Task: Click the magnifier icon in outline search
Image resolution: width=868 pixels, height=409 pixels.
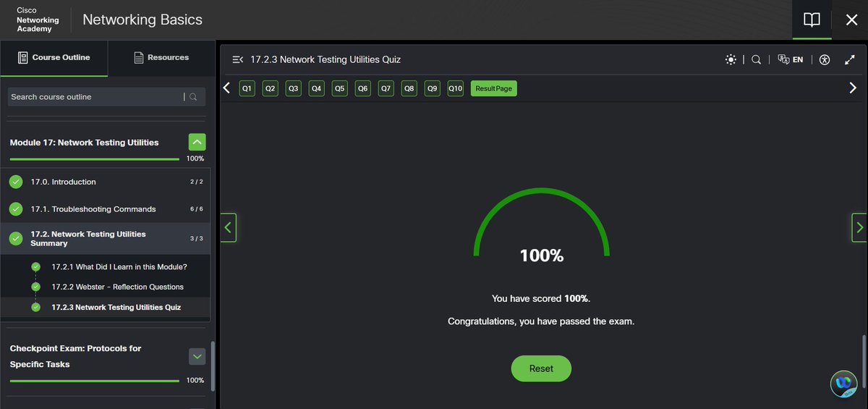Action: (193, 96)
